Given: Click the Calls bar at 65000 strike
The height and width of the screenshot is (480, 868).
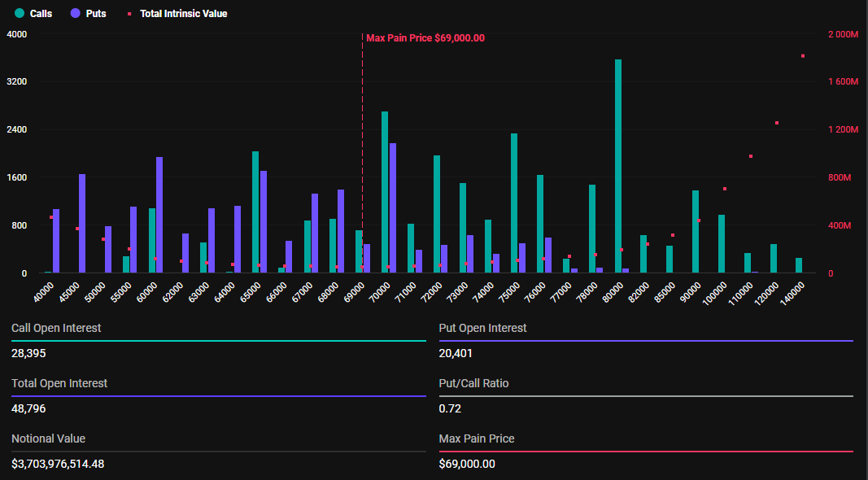Looking at the screenshot, I should click(255, 212).
